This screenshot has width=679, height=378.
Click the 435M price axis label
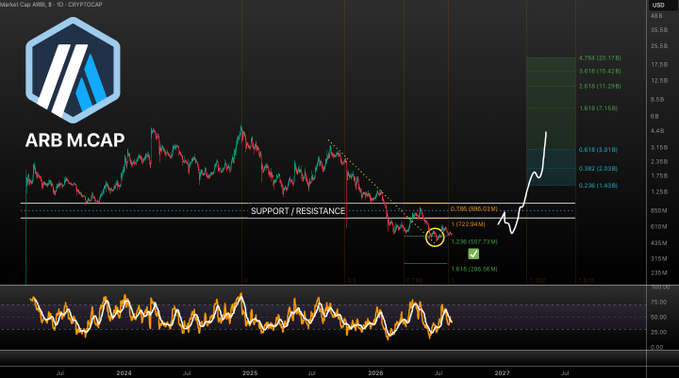(x=659, y=243)
